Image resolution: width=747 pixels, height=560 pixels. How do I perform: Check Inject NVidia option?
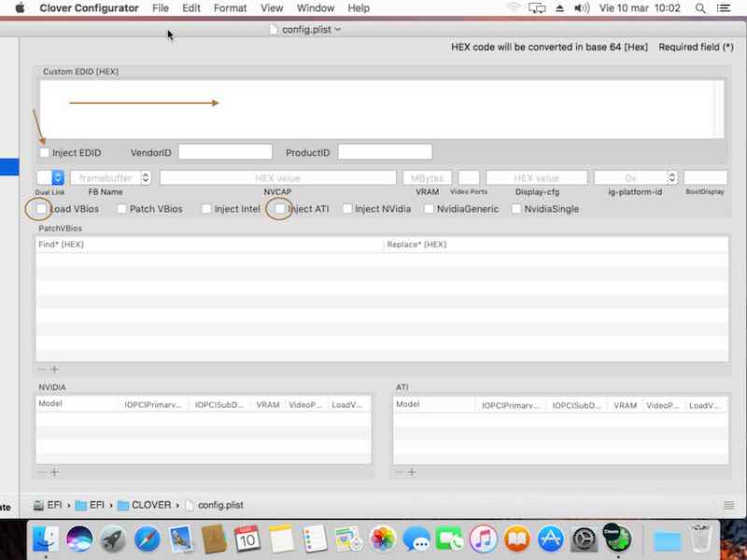pos(347,208)
